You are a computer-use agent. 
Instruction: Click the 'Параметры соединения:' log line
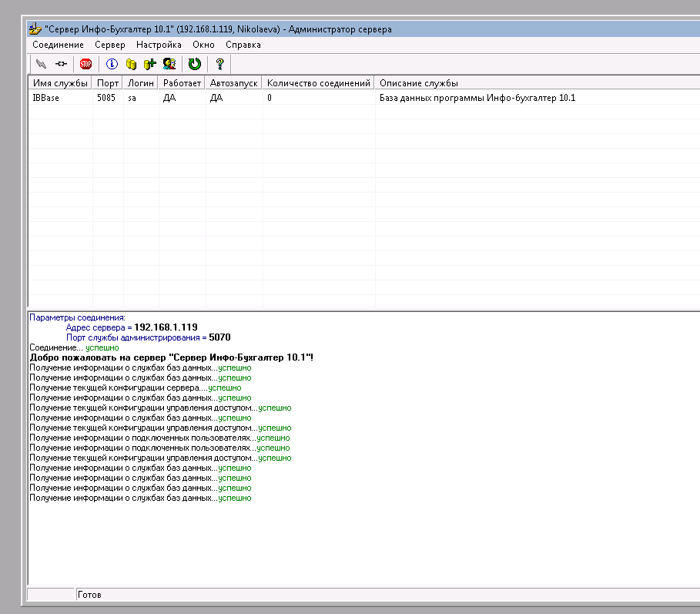pyautogui.click(x=77, y=317)
